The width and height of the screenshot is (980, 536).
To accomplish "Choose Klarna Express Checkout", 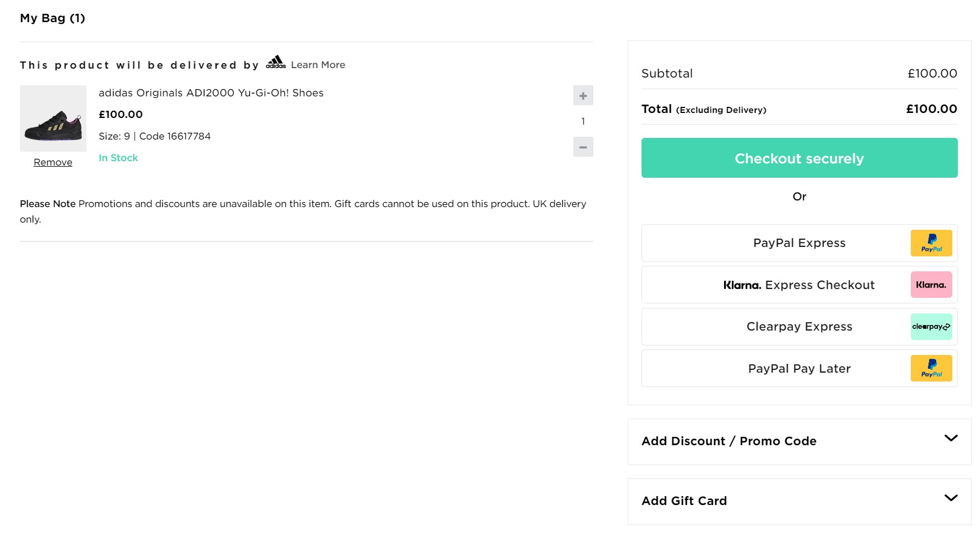I will click(799, 285).
